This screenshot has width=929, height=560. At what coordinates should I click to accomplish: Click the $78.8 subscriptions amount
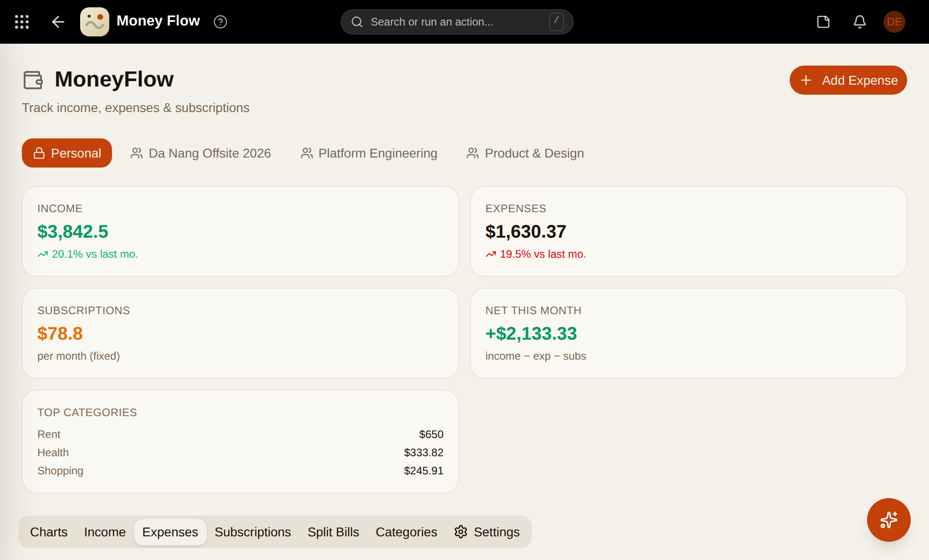tap(60, 333)
